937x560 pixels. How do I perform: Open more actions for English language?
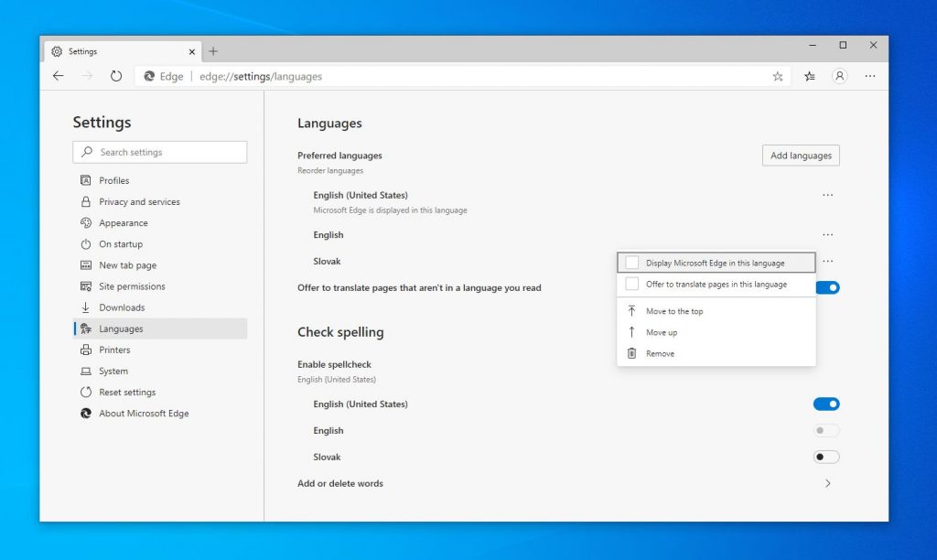pyautogui.click(x=827, y=235)
